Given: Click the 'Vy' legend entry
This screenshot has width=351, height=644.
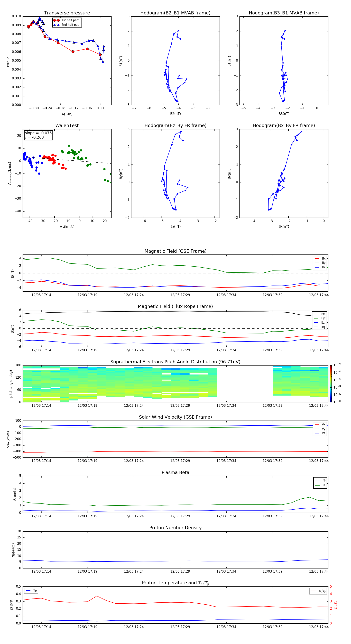Looking at the screenshot, I should click(x=320, y=429).
